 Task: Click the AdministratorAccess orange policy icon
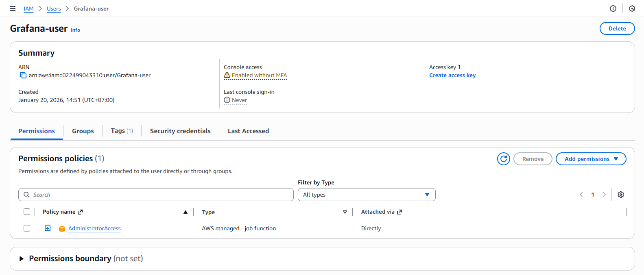[62, 229]
